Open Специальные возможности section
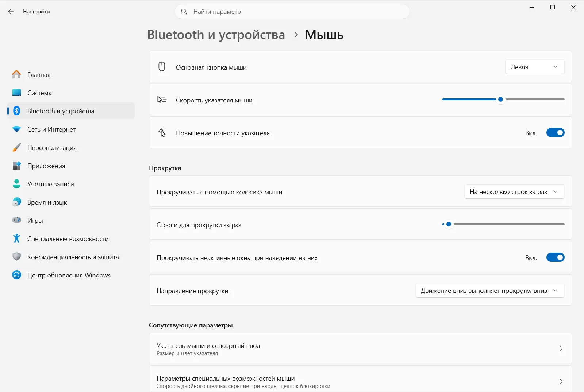This screenshot has width=584, height=392. click(x=71, y=238)
